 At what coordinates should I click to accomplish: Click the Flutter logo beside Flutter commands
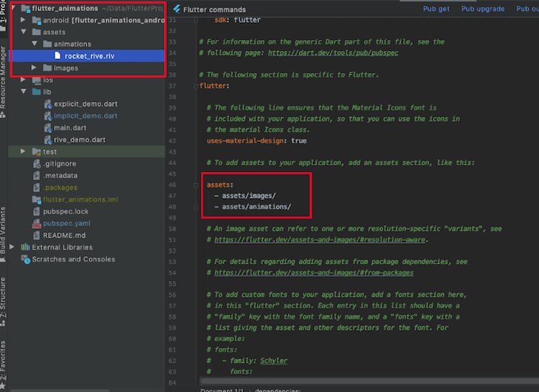176,9
